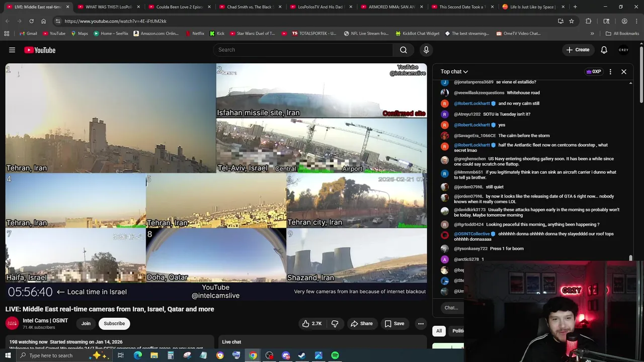644x362 pixels.
Task: Click the Join channel button
Action: (86, 324)
